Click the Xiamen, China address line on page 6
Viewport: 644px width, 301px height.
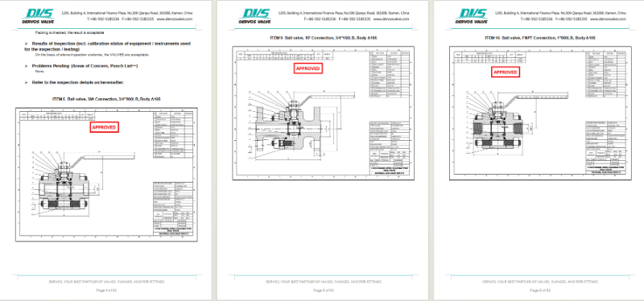[x=560, y=13]
